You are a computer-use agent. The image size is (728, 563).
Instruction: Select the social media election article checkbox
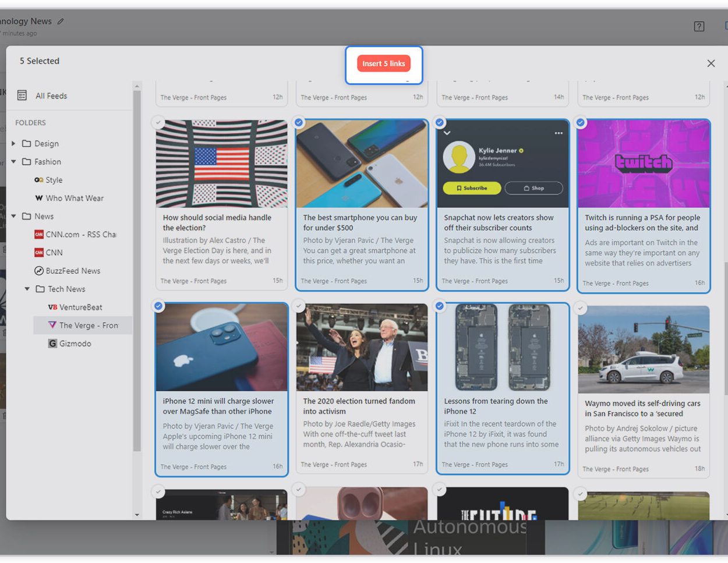click(158, 122)
